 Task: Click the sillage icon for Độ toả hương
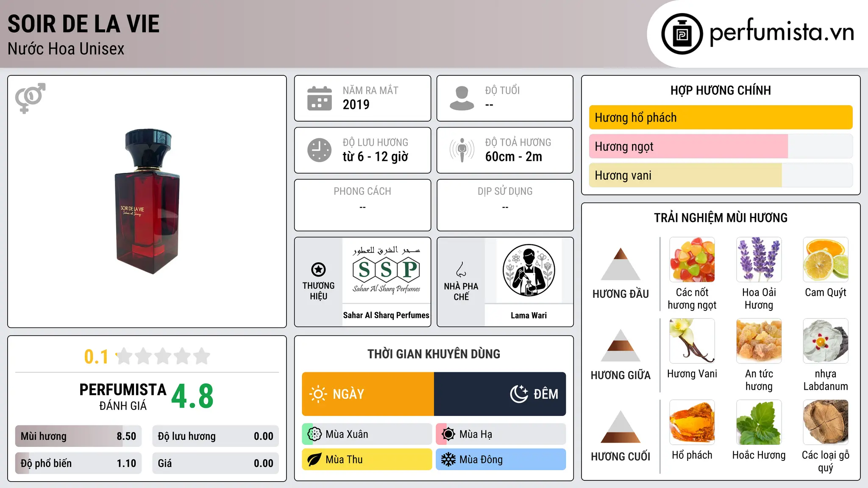(462, 150)
